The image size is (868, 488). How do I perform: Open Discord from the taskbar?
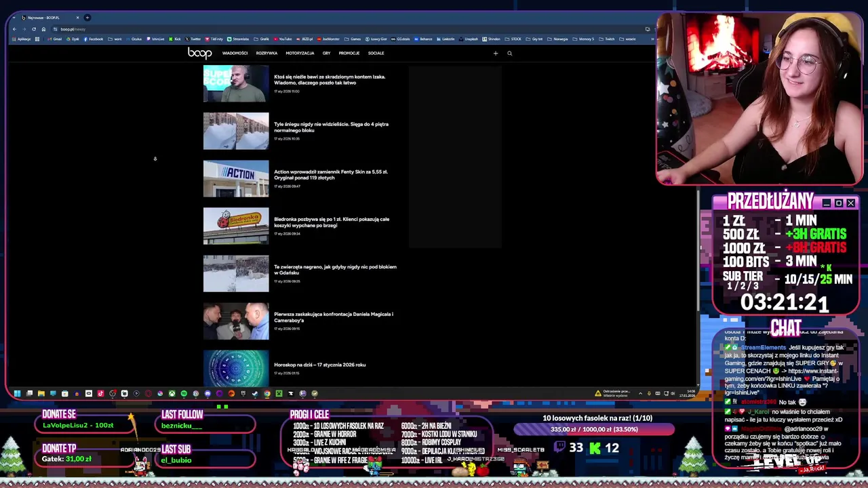click(x=208, y=393)
